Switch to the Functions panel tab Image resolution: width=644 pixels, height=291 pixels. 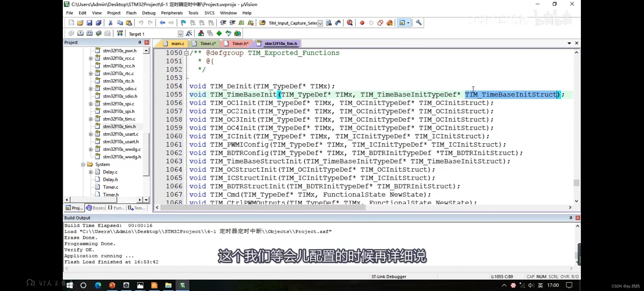[x=116, y=208]
